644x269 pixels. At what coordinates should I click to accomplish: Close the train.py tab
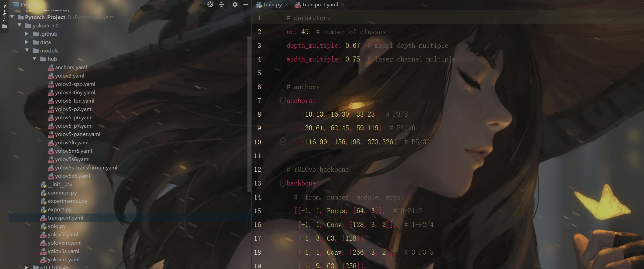point(287,5)
